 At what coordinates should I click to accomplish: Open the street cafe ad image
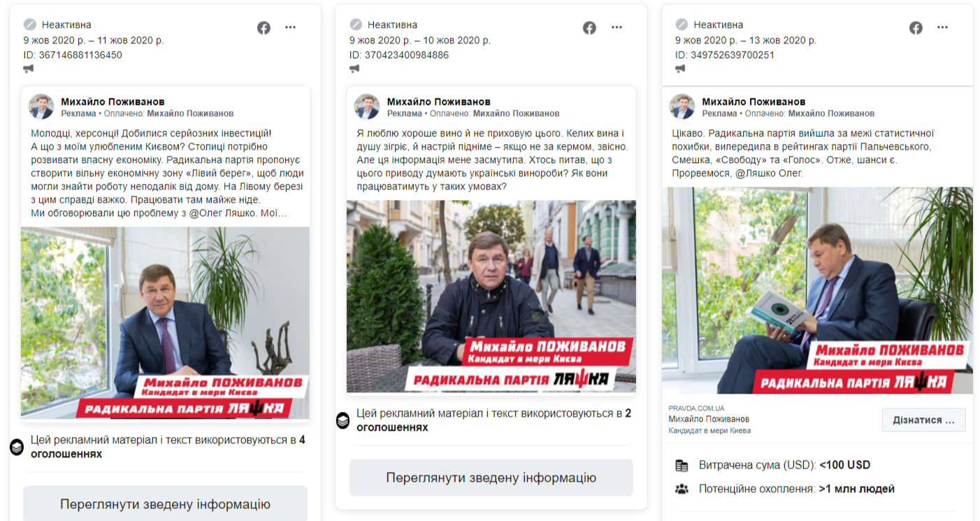(x=491, y=297)
